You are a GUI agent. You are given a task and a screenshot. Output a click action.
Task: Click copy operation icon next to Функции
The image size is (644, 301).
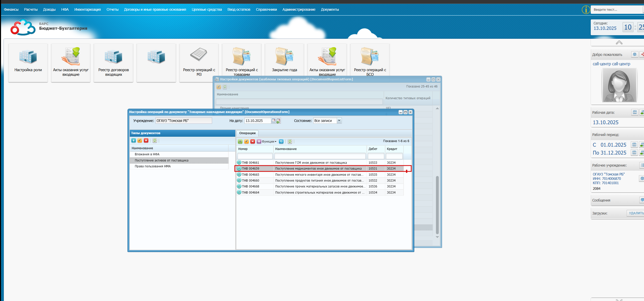(x=281, y=142)
